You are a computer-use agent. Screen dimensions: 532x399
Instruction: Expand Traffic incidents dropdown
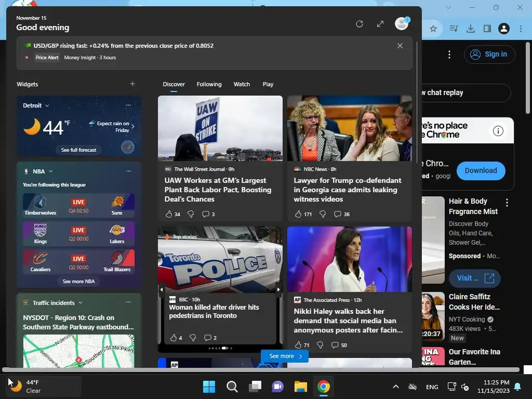(81, 302)
